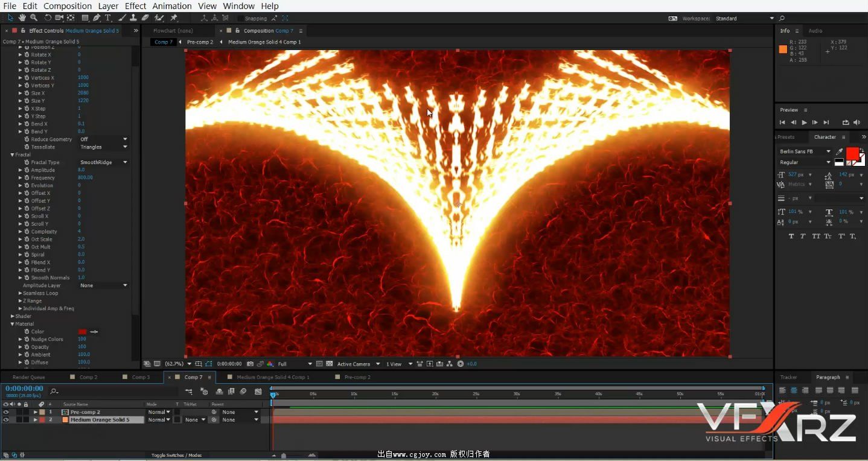Open the red fill color swatch
The image size is (868, 461).
[x=852, y=153]
